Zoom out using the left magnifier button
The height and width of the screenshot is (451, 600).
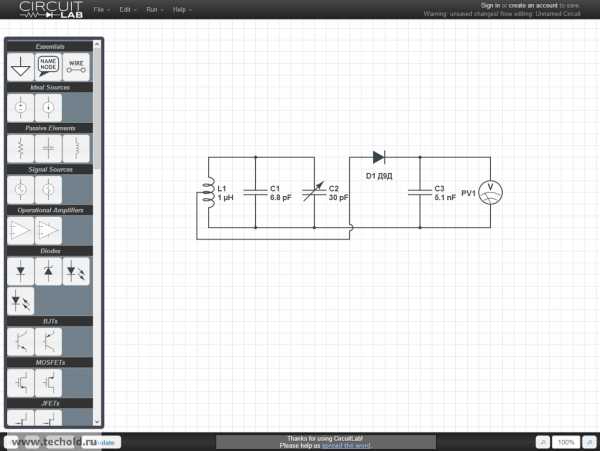point(543,442)
